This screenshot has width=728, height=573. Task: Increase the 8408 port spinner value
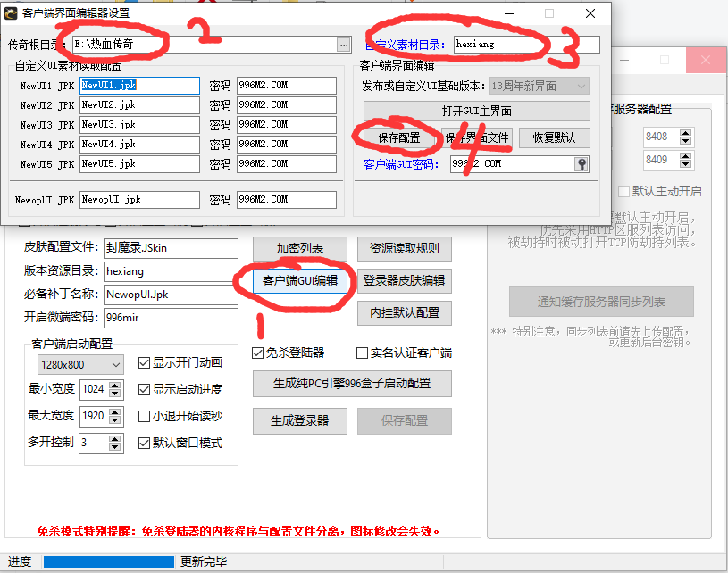[685, 133]
